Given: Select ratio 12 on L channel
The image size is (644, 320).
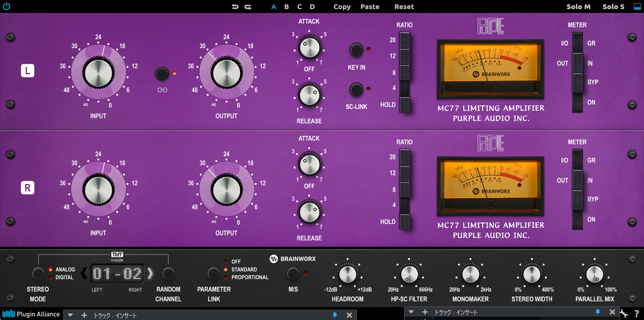Looking at the screenshot, I should pyautogui.click(x=404, y=57).
